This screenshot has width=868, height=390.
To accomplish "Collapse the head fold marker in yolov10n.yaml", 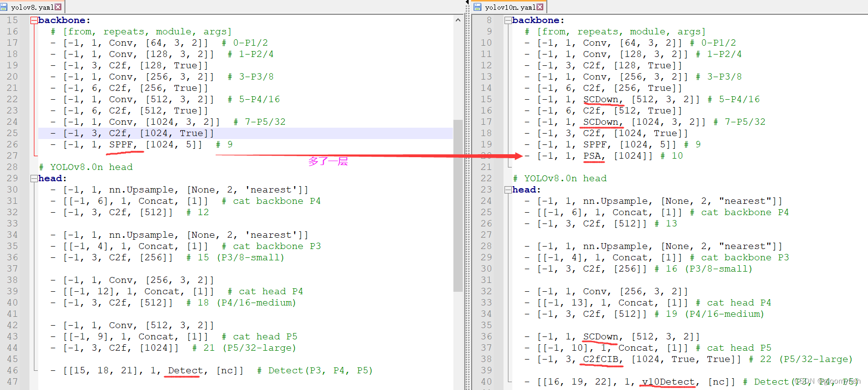I will (x=508, y=190).
